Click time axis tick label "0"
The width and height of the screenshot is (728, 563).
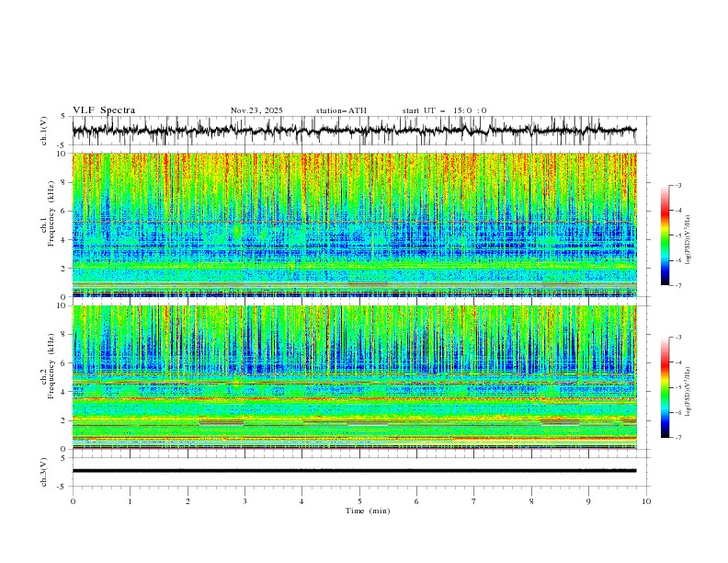click(x=73, y=501)
